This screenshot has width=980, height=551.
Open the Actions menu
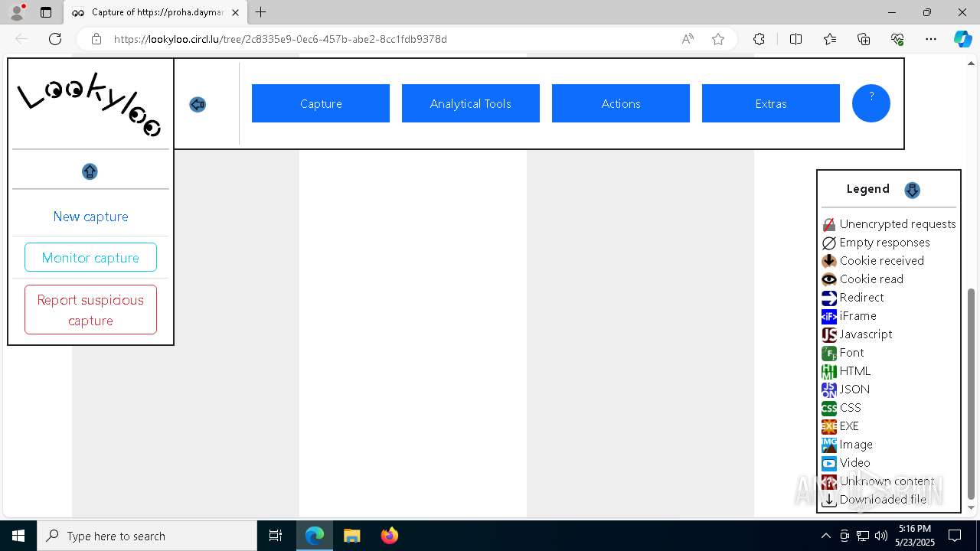click(x=621, y=103)
